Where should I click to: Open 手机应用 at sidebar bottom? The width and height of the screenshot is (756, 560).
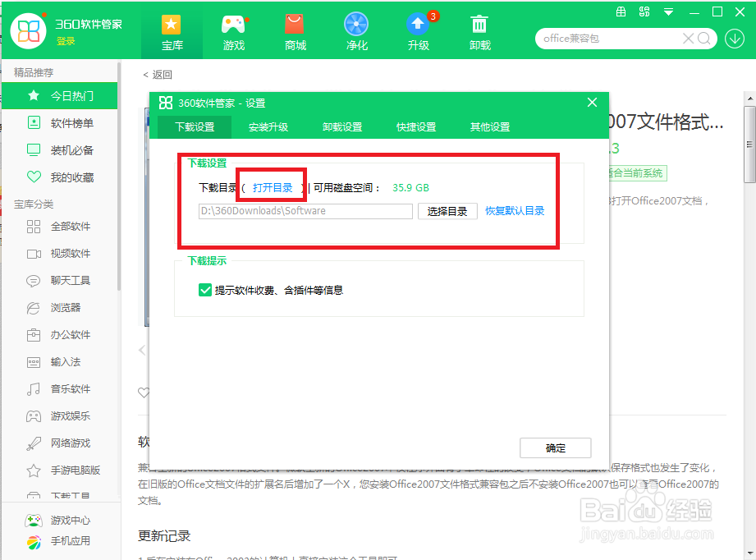[57, 541]
